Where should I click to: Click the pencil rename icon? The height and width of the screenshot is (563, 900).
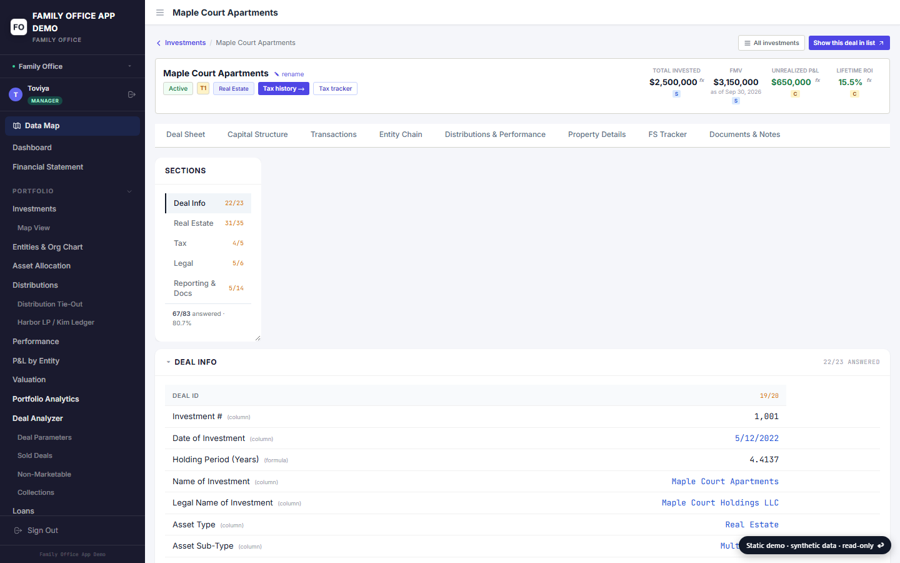(277, 74)
